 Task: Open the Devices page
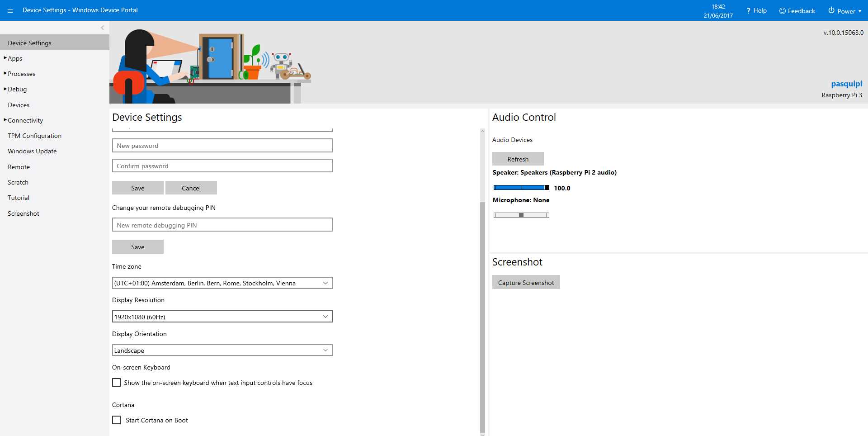pos(19,105)
